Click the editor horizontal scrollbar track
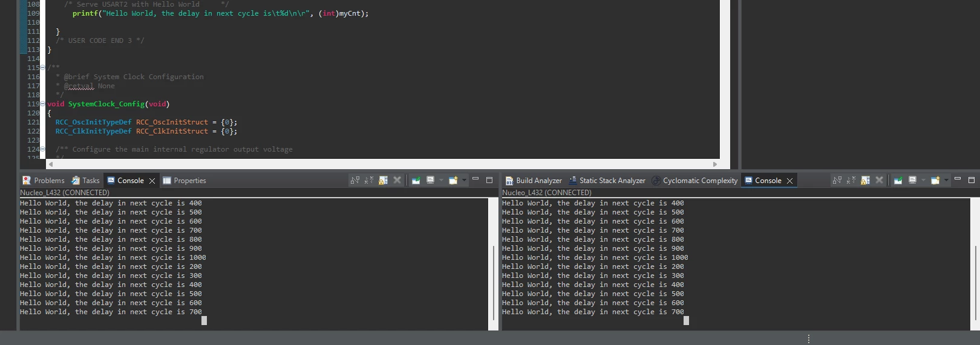The image size is (980, 345). (382, 164)
